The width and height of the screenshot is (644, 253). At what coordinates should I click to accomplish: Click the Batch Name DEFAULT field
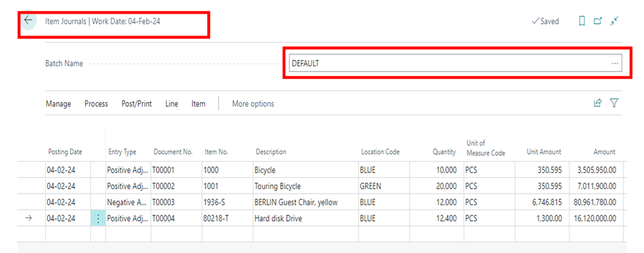click(x=455, y=63)
